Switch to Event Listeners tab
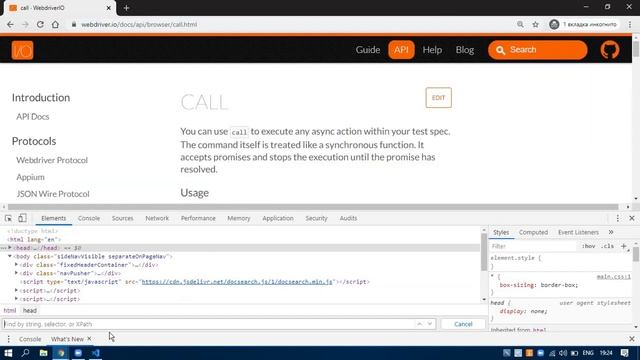Image resolution: width=640 pixels, height=360 pixels. (578, 232)
